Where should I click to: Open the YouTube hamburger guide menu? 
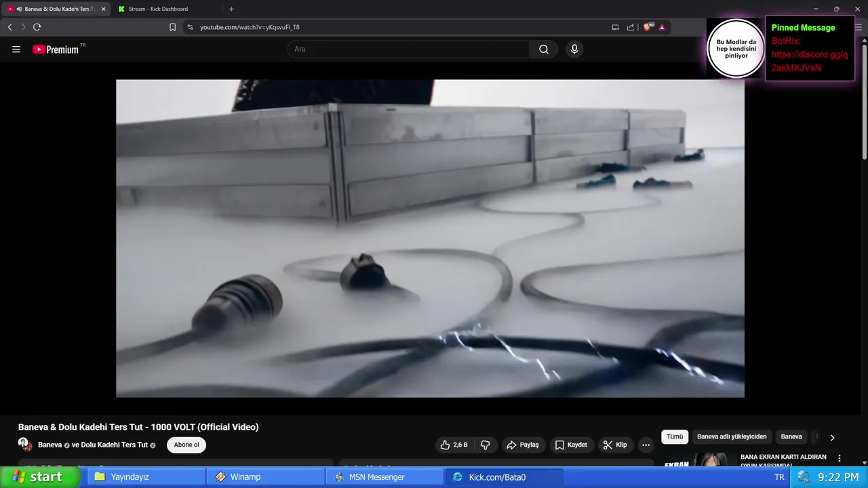16,49
